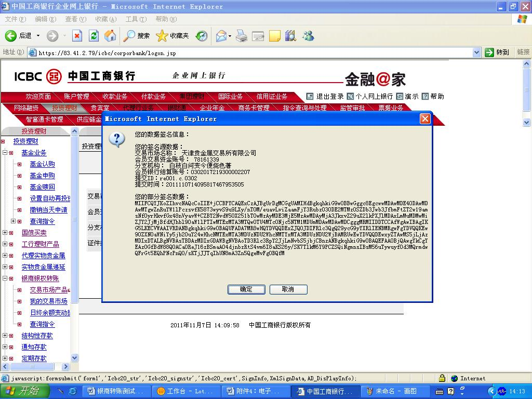Screen dimensions: 532x399
Task: Expand the 代理实物贵金属 tree node
Action: coord(5,256)
